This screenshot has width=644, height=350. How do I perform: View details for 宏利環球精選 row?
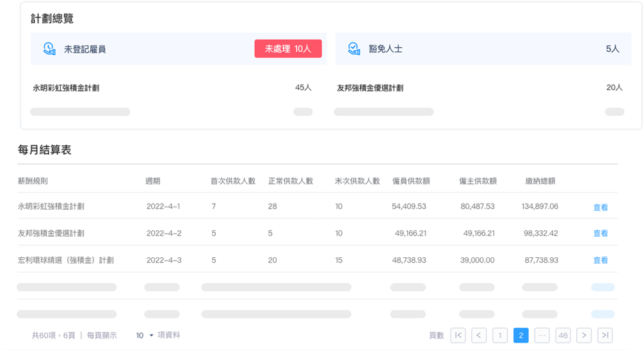click(600, 260)
